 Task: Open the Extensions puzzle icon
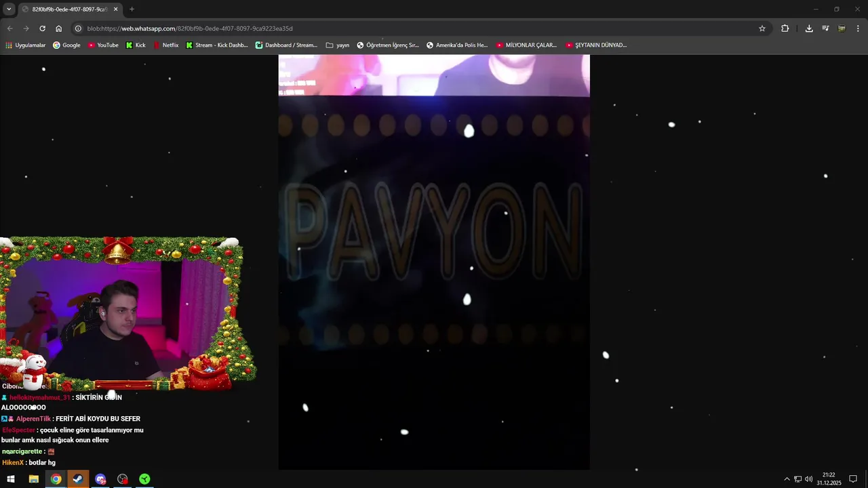click(x=785, y=28)
